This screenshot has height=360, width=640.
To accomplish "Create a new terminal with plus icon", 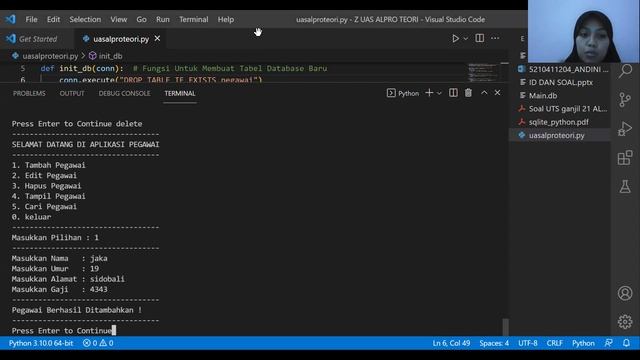I will point(429,93).
